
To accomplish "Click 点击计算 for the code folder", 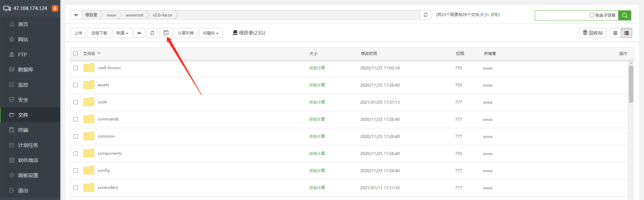I will pos(317,102).
